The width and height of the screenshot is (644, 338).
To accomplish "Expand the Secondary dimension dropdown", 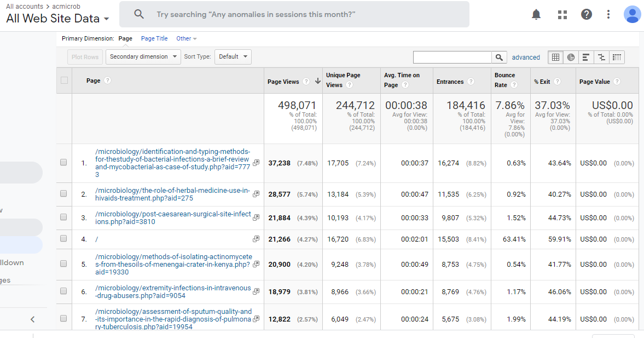I will [x=143, y=56].
